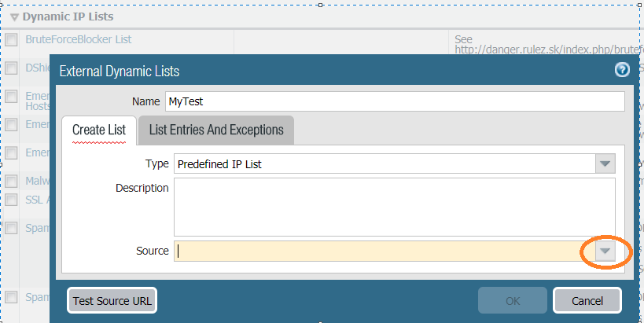Click the Predefined IP List type box
Viewport: 644px width, 323px height.
click(384, 163)
